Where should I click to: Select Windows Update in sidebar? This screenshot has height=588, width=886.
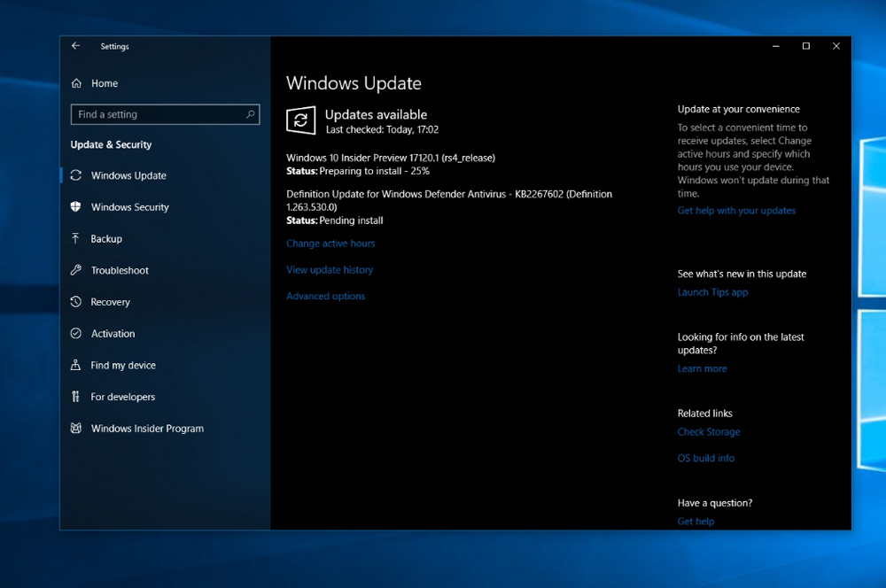[x=128, y=175]
